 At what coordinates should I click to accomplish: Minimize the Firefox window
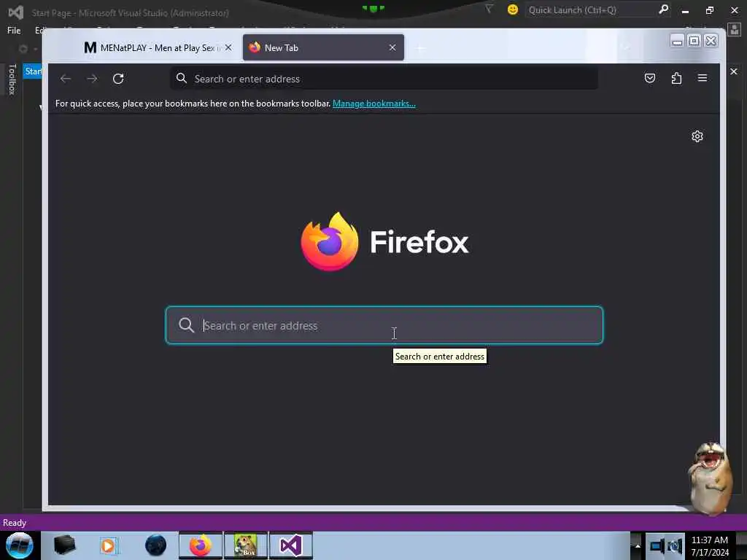pos(677,42)
